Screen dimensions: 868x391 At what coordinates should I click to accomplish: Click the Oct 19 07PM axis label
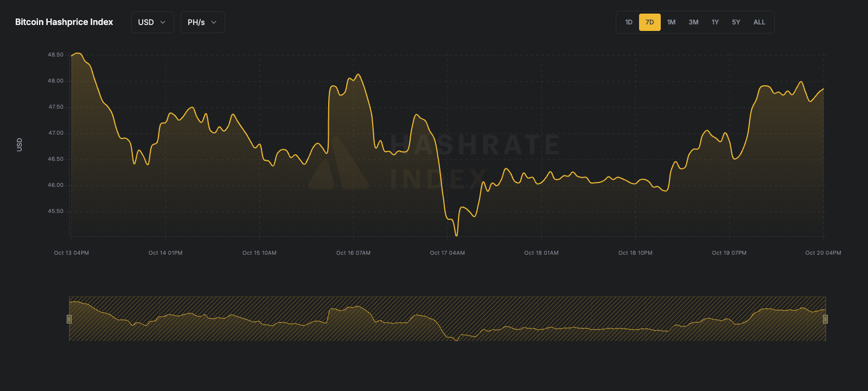pyautogui.click(x=729, y=253)
